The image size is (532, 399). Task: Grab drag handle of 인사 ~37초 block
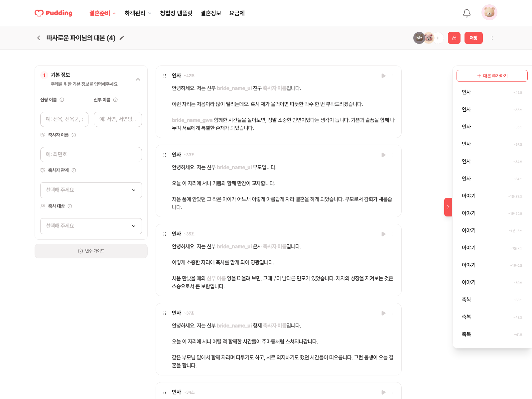tap(165, 313)
